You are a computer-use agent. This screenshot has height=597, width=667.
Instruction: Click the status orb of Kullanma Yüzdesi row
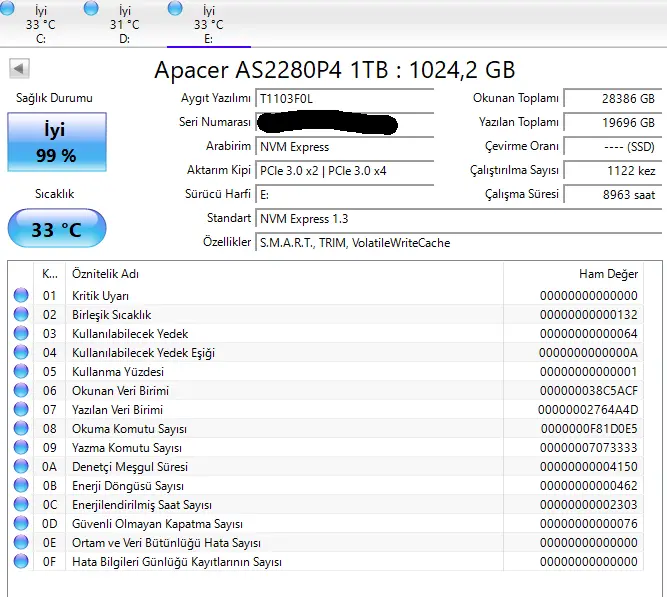pyautogui.click(x=21, y=371)
